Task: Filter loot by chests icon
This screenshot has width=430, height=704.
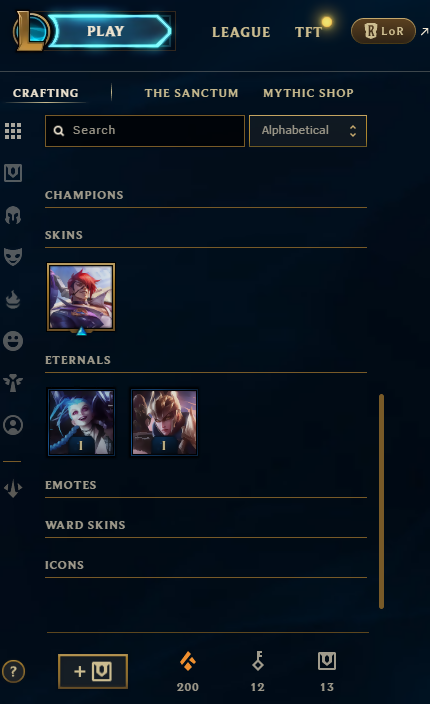Action: (13, 173)
